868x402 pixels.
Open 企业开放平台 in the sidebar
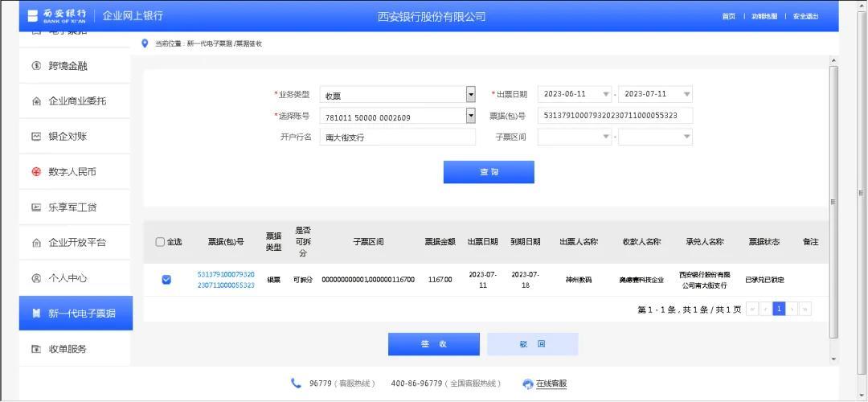point(76,243)
